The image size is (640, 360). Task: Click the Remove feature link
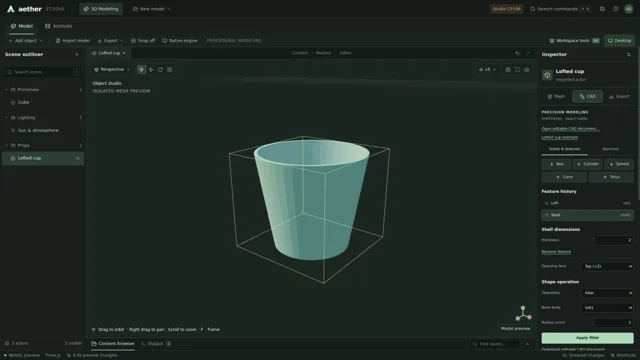tap(556, 252)
